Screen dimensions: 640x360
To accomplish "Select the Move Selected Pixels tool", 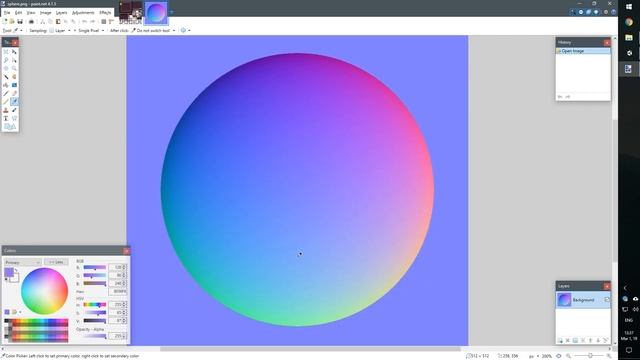I will [x=14, y=52].
